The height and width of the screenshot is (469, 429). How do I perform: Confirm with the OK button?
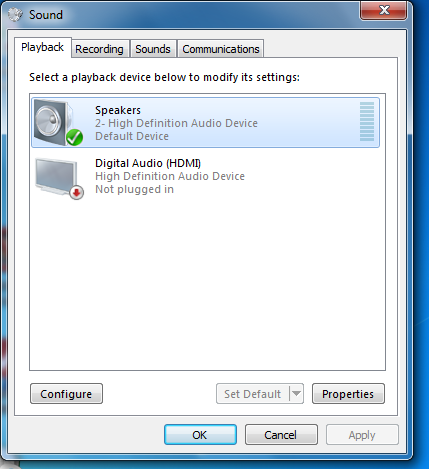tap(200, 435)
